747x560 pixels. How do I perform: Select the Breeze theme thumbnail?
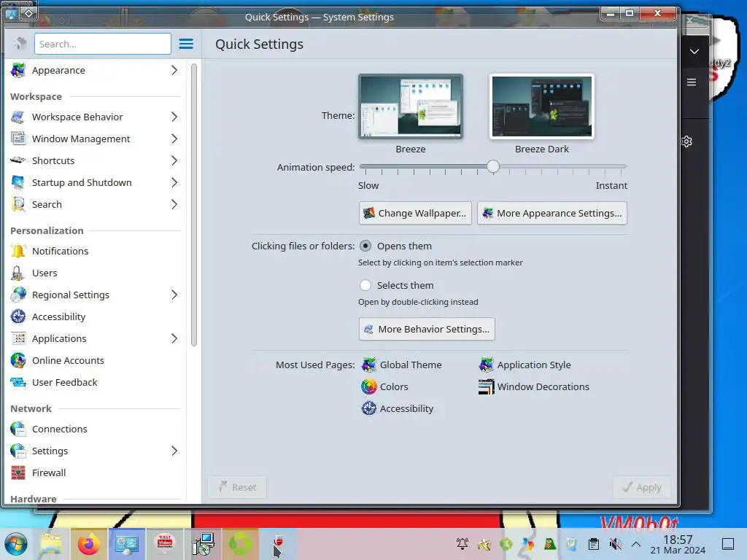tap(411, 106)
